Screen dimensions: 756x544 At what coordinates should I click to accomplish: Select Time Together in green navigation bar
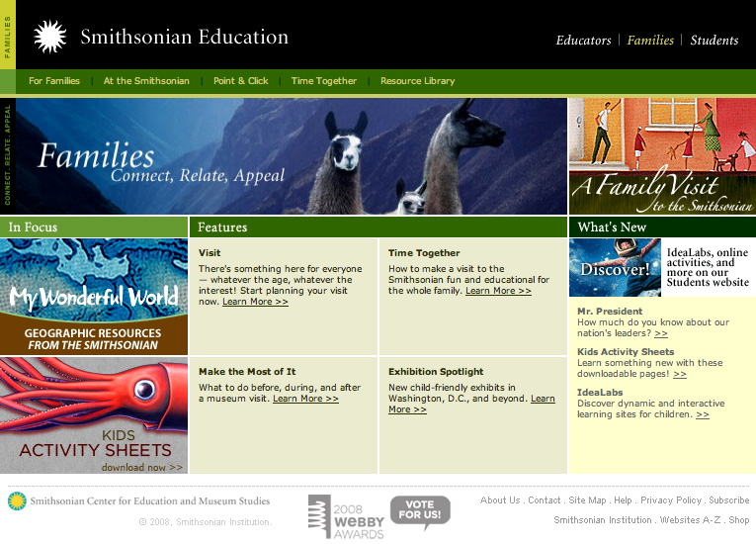click(x=323, y=81)
